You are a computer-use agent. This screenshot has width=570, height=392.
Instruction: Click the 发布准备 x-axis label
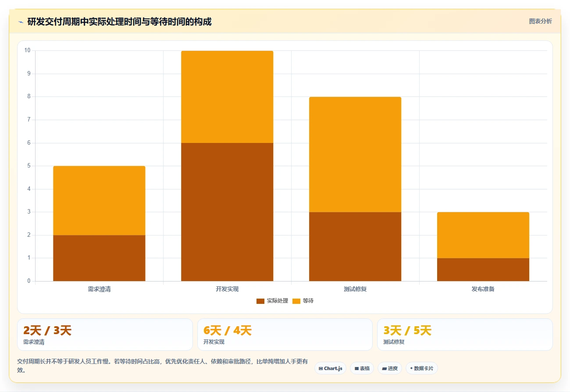click(483, 289)
